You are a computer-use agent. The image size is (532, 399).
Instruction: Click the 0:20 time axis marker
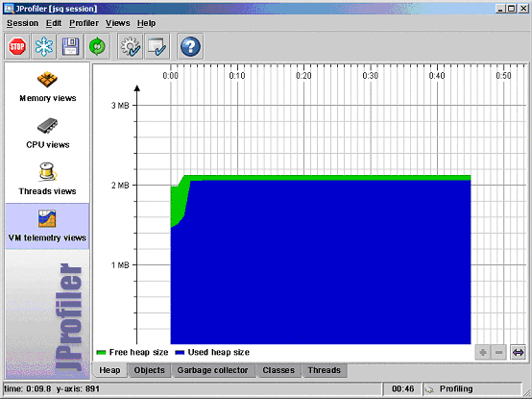(x=303, y=75)
